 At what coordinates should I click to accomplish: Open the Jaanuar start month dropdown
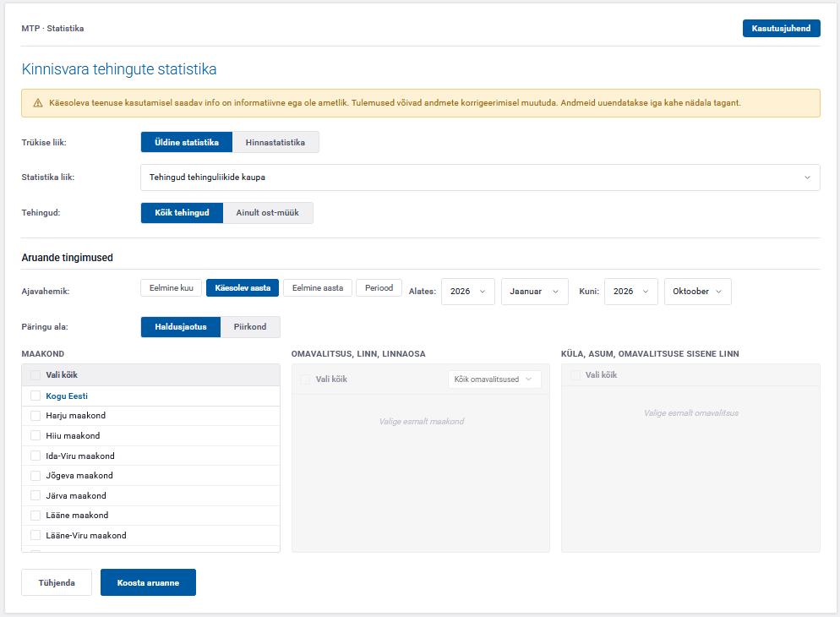point(535,292)
